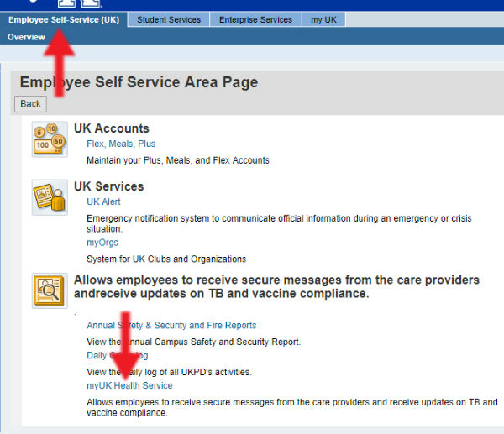Screen dimensions: 504x434
Task: Select the my UK tab
Action: point(323,19)
